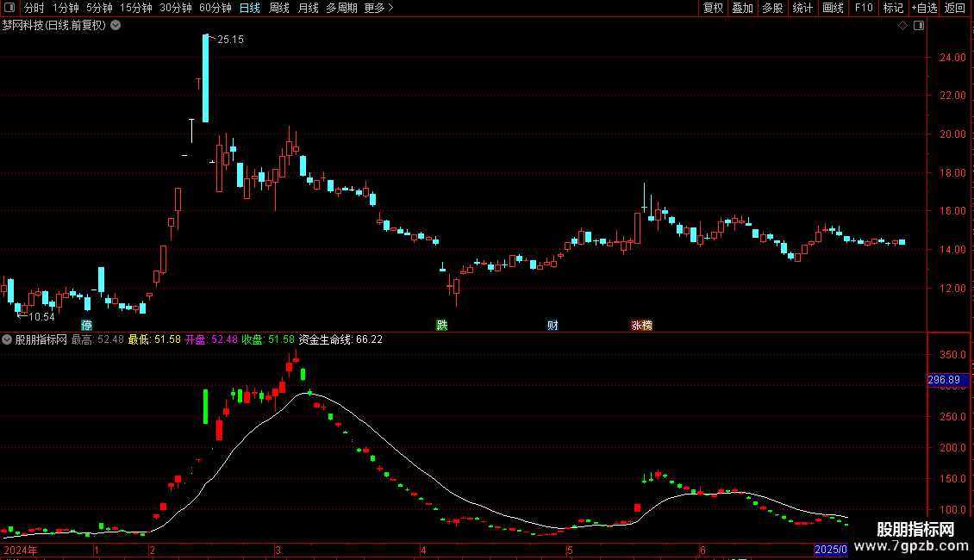Select the 5分钟 period tab
The image size is (974, 560).
point(99,8)
